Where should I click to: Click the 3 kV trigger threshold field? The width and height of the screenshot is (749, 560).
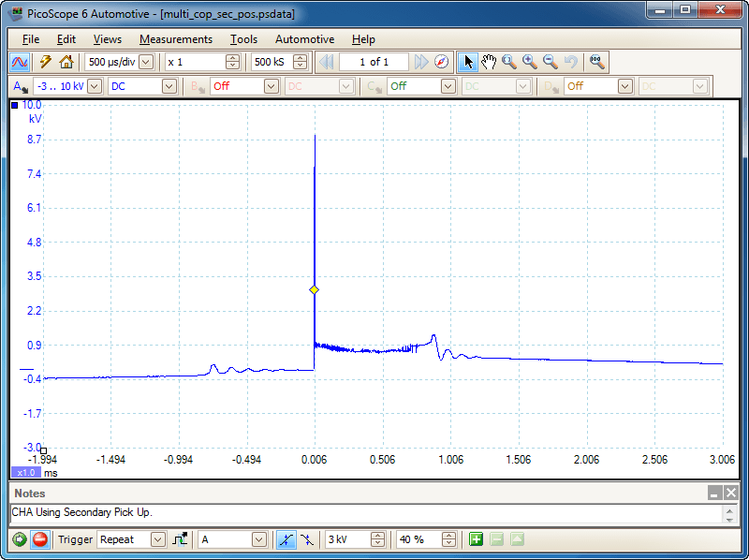point(347,539)
